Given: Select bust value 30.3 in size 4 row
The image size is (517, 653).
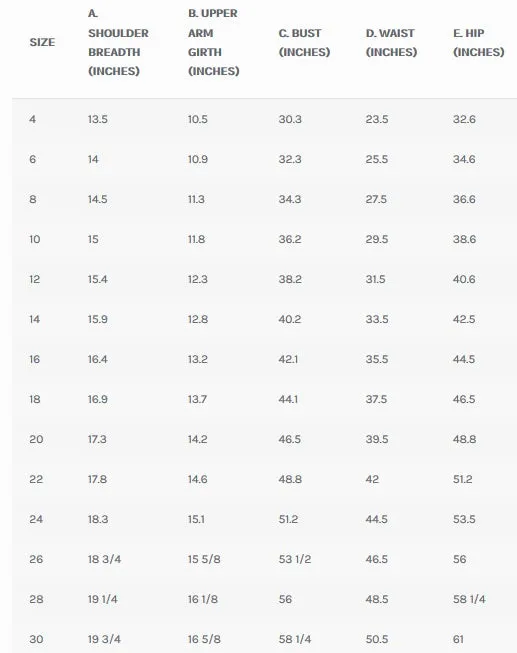Looking at the screenshot, I should point(290,120).
